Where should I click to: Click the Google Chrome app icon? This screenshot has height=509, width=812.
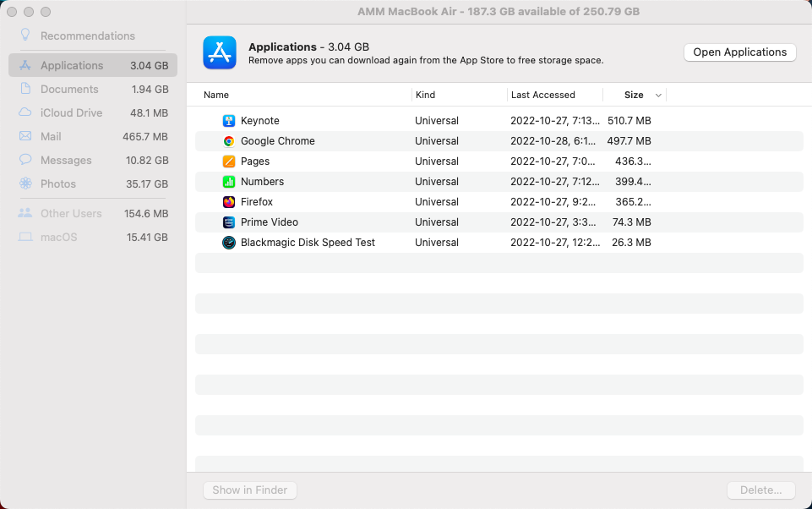point(229,141)
